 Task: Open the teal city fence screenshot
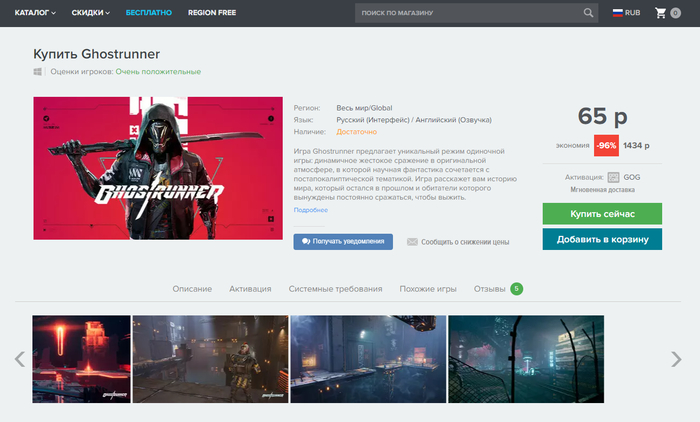(x=526, y=359)
